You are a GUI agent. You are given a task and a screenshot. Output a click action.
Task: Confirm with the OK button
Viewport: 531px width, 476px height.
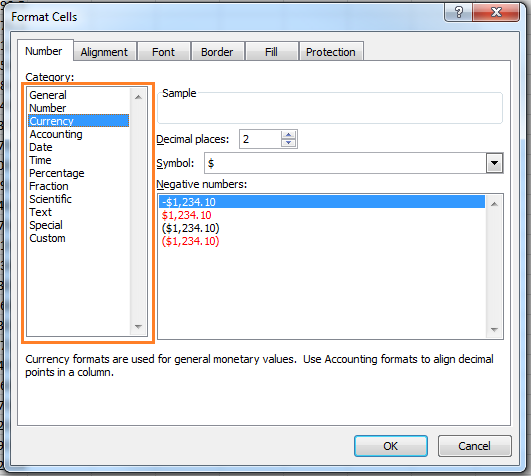click(391, 446)
